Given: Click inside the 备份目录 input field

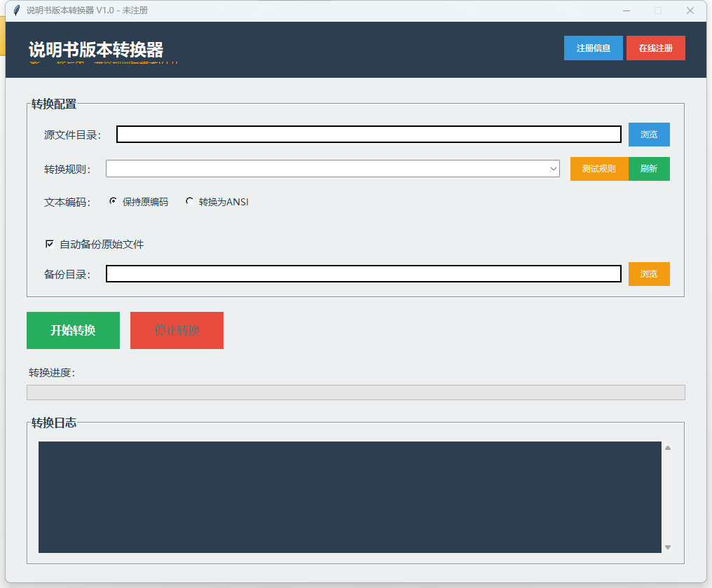Looking at the screenshot, I should click(363, 274).
